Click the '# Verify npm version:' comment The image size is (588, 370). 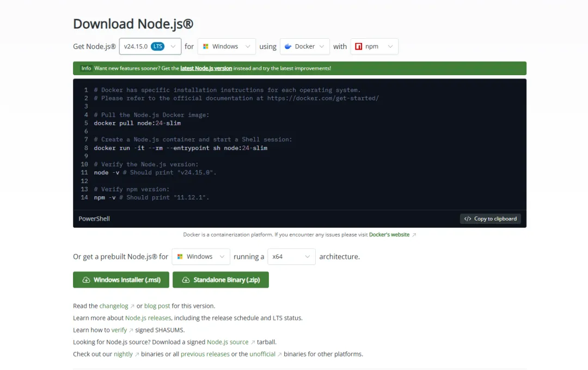pyautogui.click(x=132, y=189)
